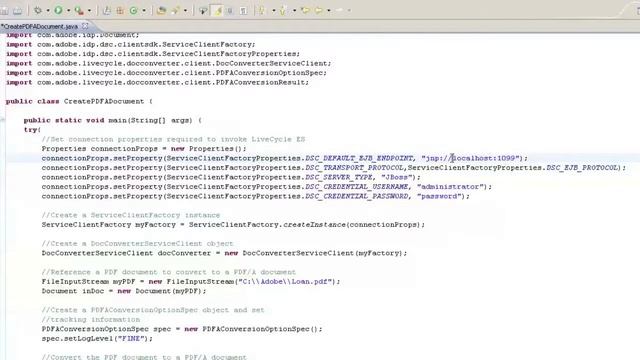Click the greyed Forward navigation arrow
Screen dimensions: 640x360
[339, 11]
